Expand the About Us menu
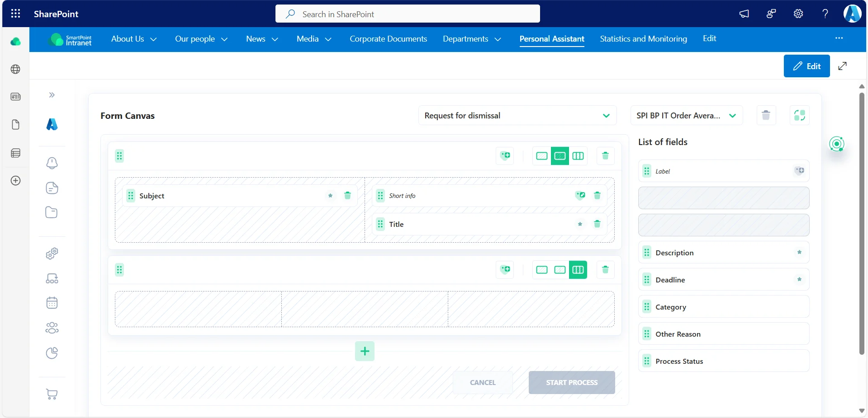868x418 pixels. coord(134,39)
